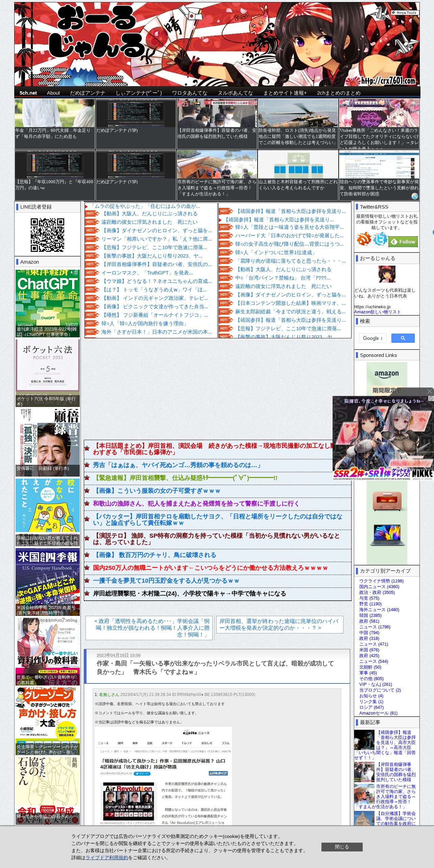Open the 資料作りの教科書 book thumbnail
Image resolution: width=434 pixels, height=868 pixels.
click(x=48, y=651)
